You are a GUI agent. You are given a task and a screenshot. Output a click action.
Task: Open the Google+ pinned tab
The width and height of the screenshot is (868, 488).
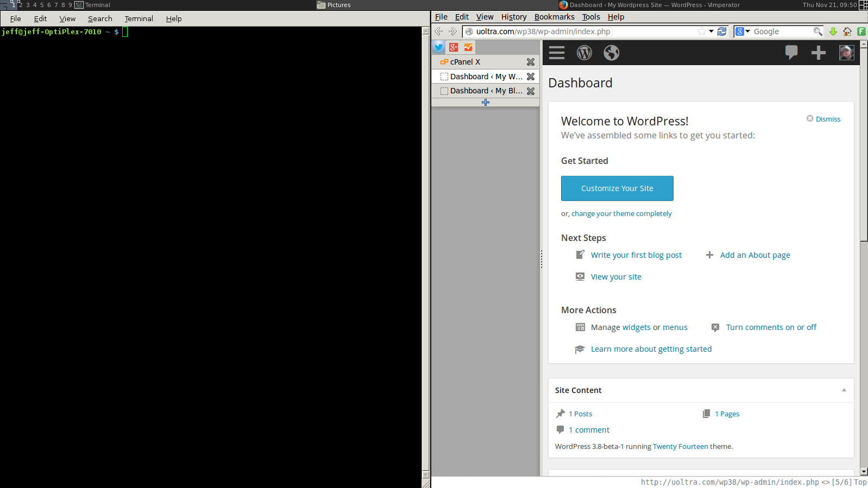coord(454,47)
